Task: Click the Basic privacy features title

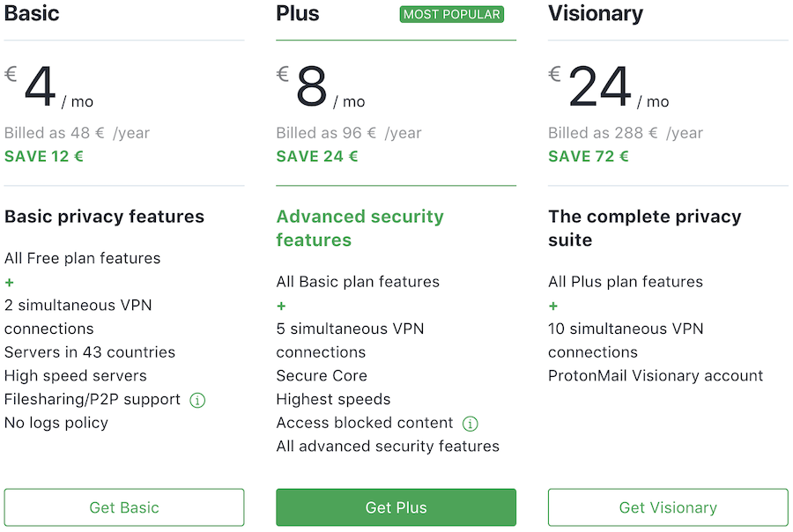Action: click(x=104, y=217)
